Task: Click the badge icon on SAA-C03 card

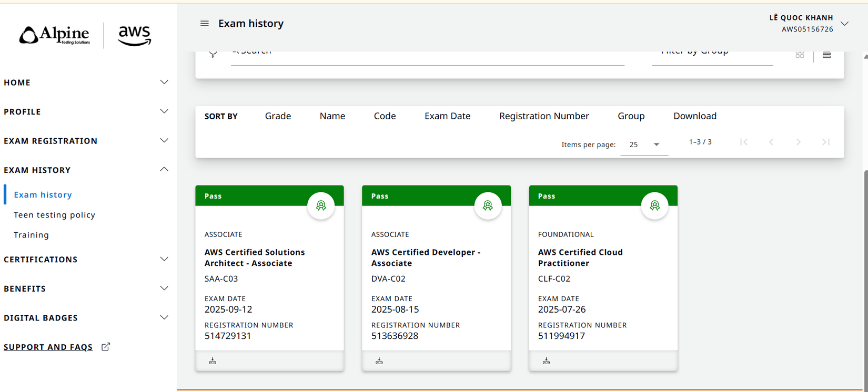Action: [x=321, y=205]
